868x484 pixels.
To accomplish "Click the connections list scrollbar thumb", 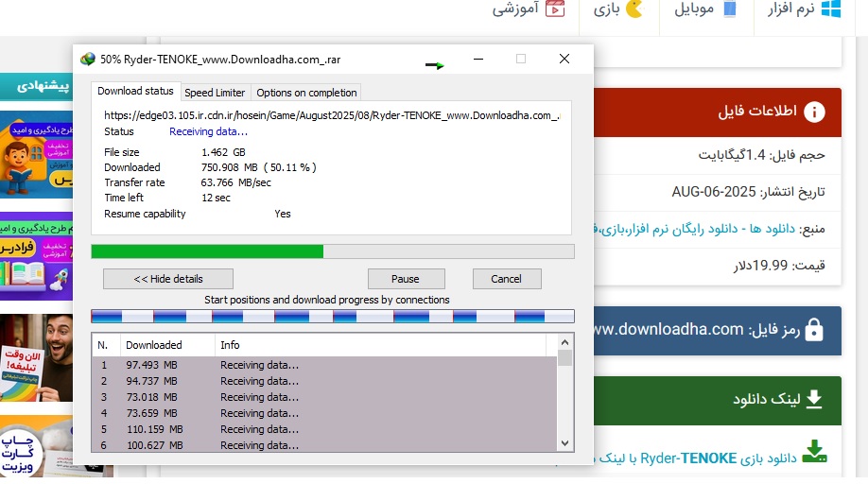I will coord(564,358).
